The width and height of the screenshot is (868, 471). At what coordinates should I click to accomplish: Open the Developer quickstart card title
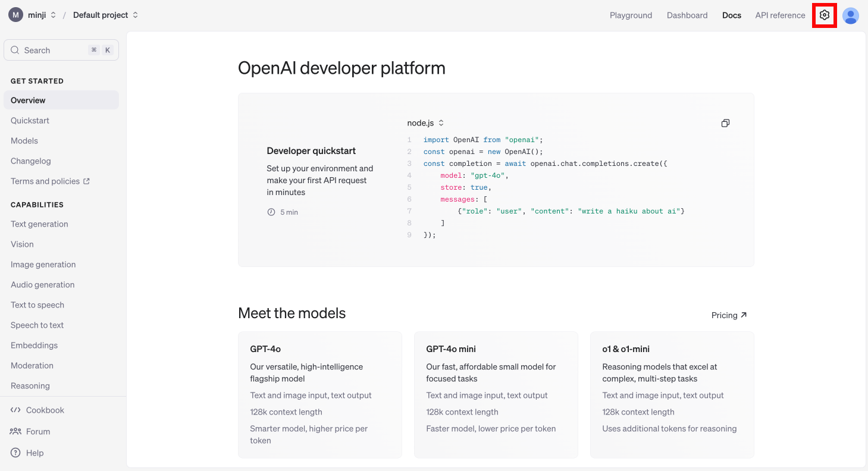311,150
